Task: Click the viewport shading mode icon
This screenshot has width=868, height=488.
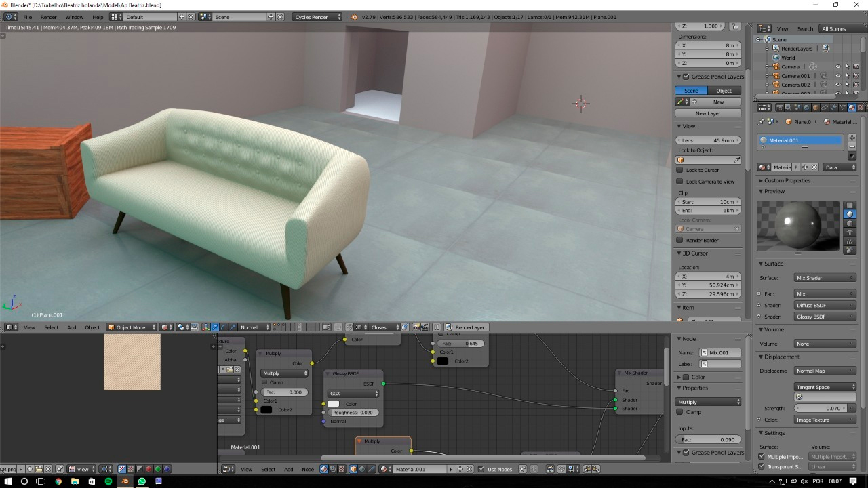Action: point(165,327)
